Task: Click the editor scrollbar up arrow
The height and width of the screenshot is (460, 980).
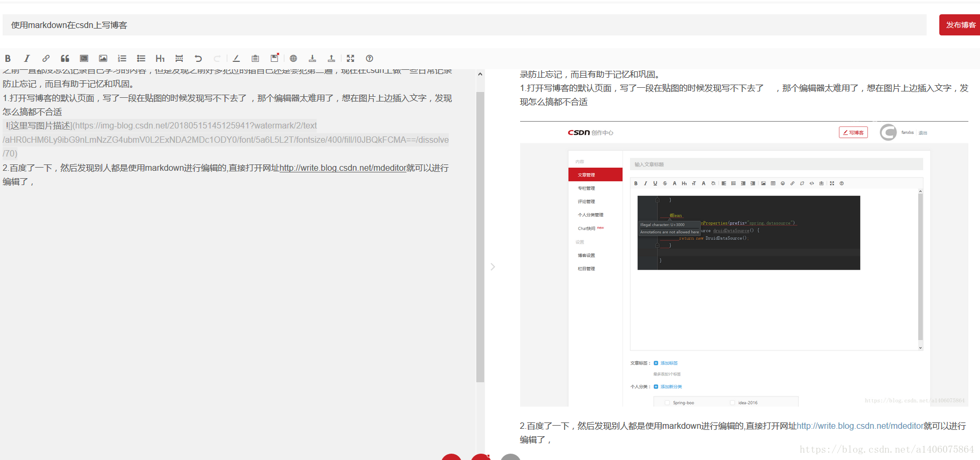Action: click(x=480, y=74)
